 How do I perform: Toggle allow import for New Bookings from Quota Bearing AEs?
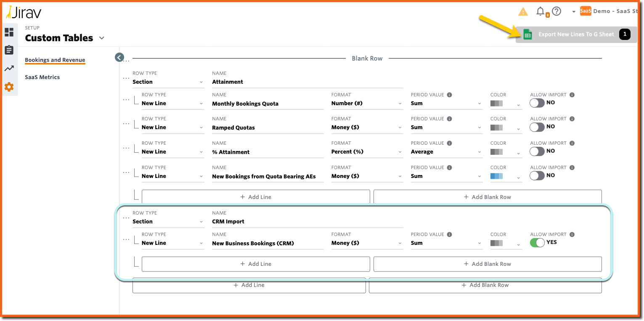click(537, 176)
